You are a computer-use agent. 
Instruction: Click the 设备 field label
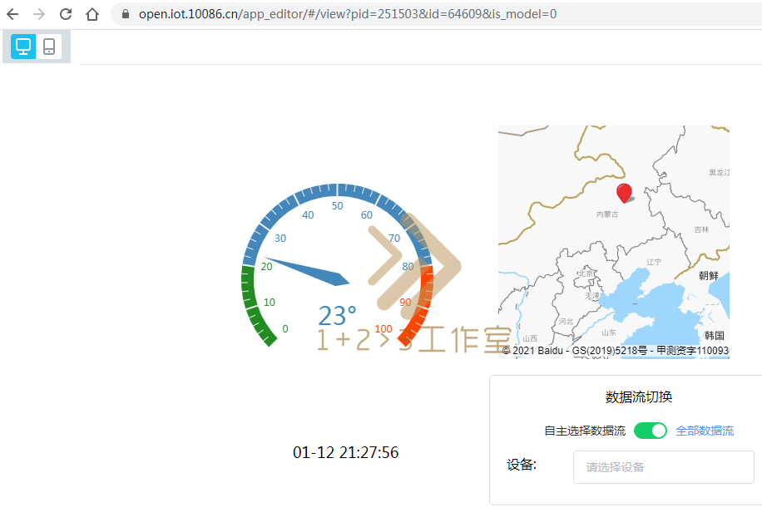click(522, 464)
